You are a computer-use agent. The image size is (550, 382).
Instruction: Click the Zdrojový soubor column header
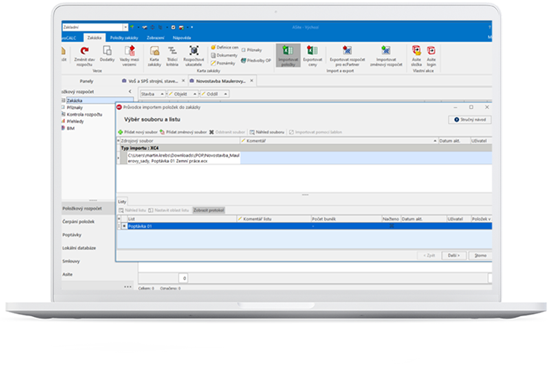click(179, 141)
